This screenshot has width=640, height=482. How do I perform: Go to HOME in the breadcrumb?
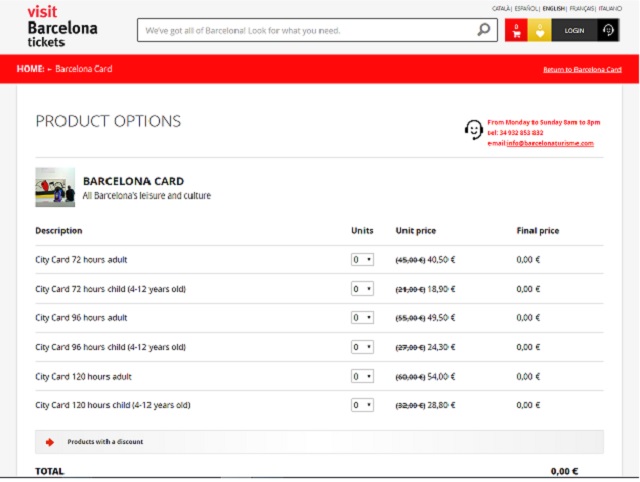pos(30,69)
